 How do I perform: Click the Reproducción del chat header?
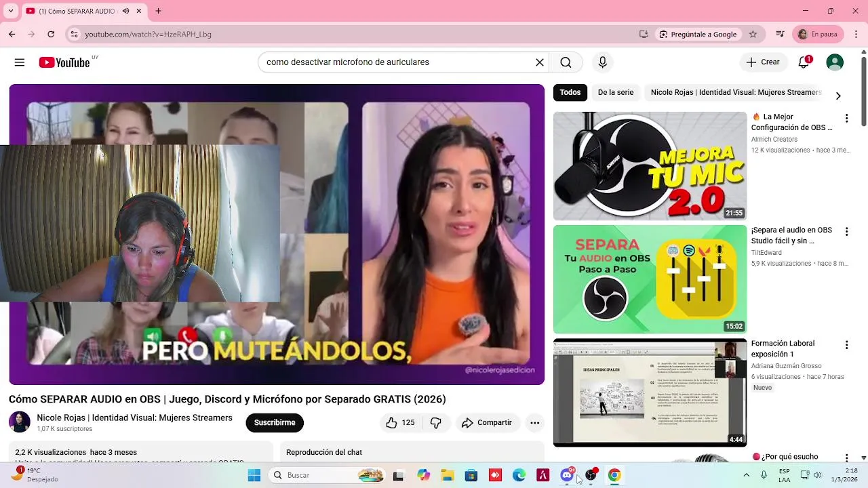pyautogui.click(x=324, y=452)
